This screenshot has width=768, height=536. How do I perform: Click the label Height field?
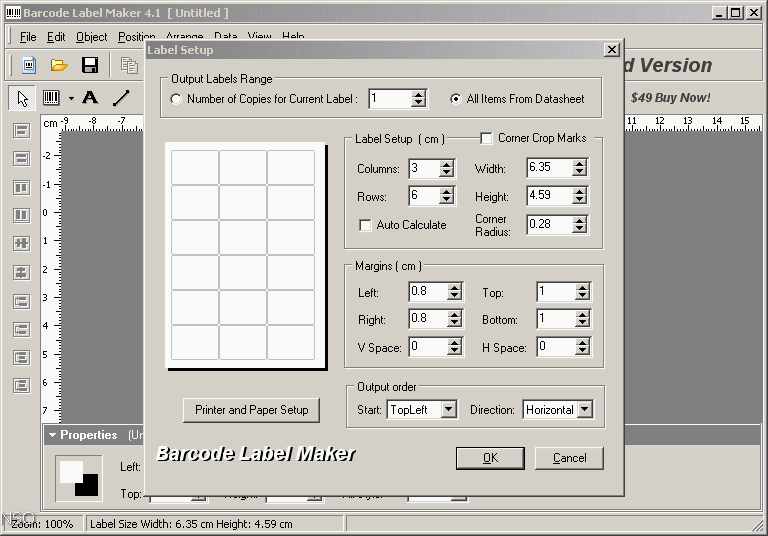point(549,195)
